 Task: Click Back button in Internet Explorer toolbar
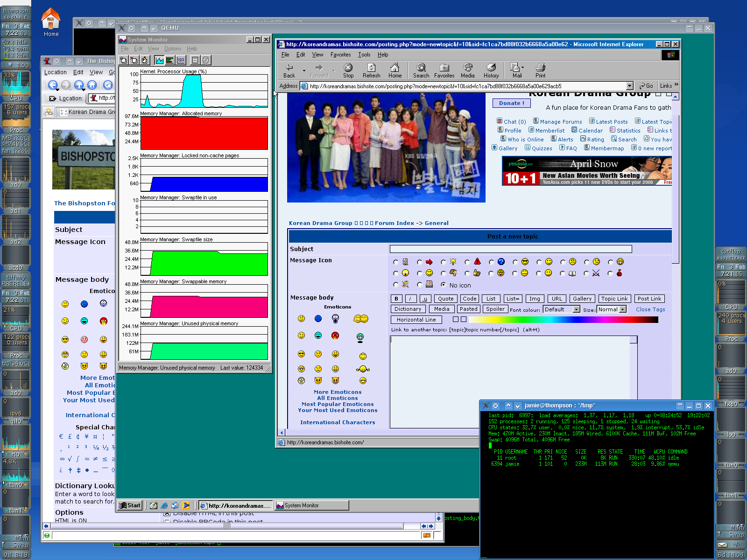pos(289,70)
